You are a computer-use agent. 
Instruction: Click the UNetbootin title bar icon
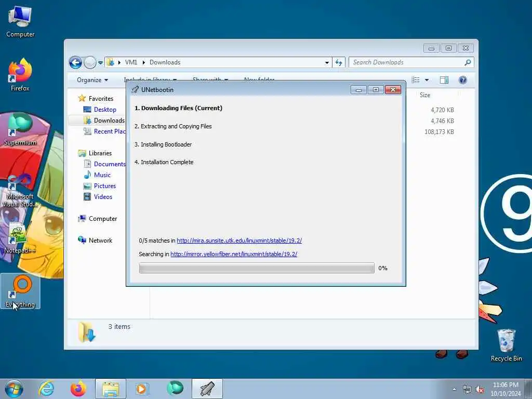point(135,89)
